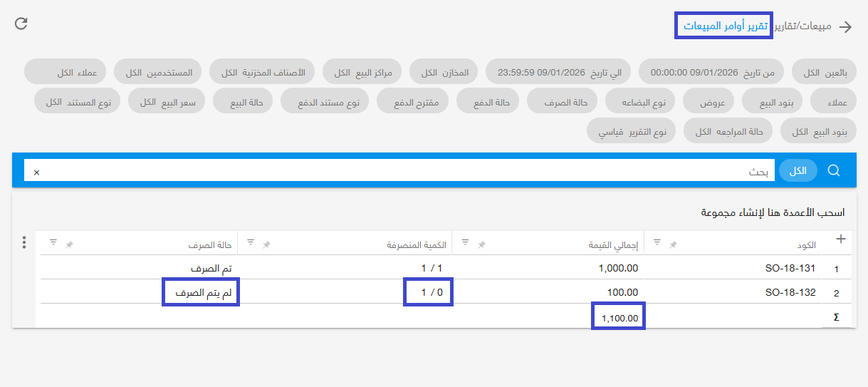868x387 pixels.
Task: Open filter menu of الكود column
Action: tap(657, 242)
